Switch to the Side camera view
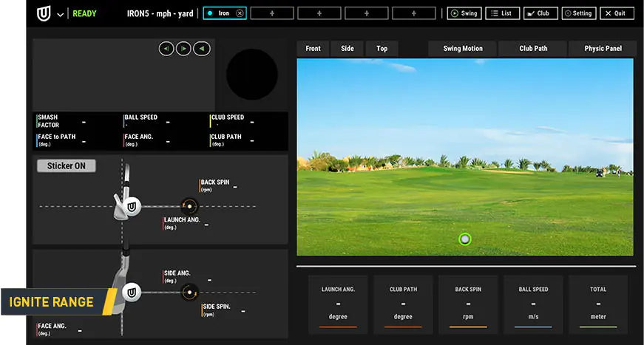 tap(348, 49)
